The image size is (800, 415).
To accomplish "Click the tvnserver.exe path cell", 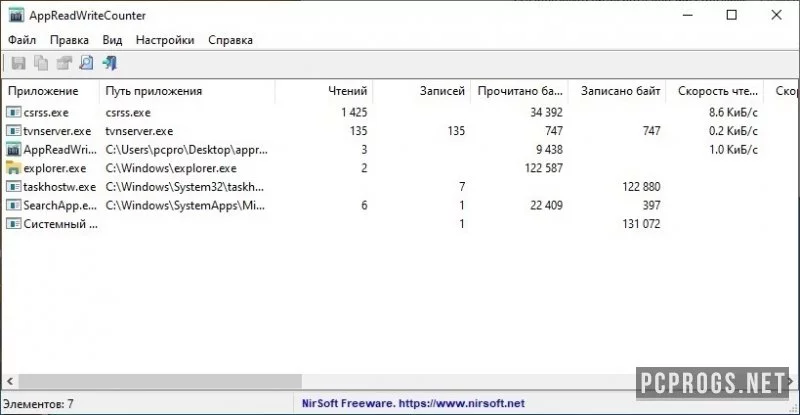I will (x=139, y=131).
